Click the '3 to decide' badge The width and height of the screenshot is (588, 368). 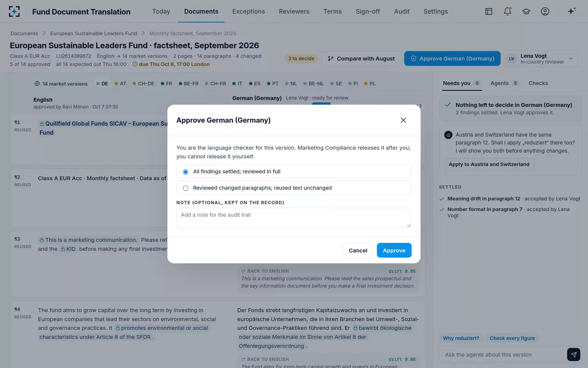coord(301,58)
